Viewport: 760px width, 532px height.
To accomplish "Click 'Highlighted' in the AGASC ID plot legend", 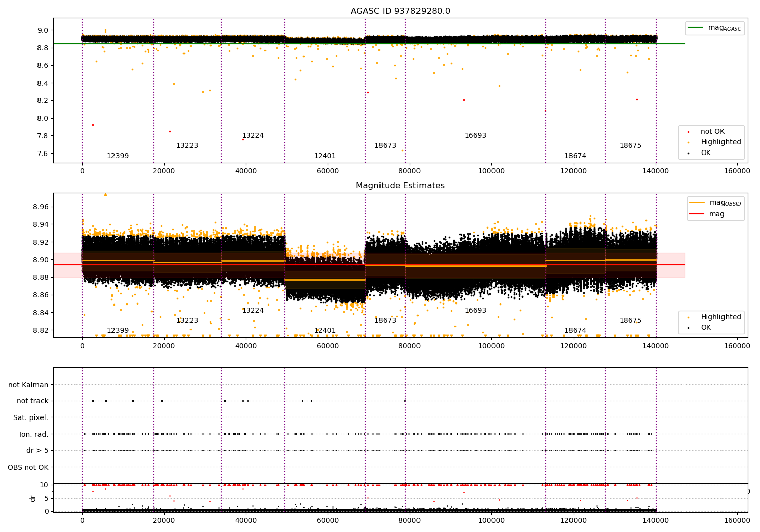I will 720,142.
